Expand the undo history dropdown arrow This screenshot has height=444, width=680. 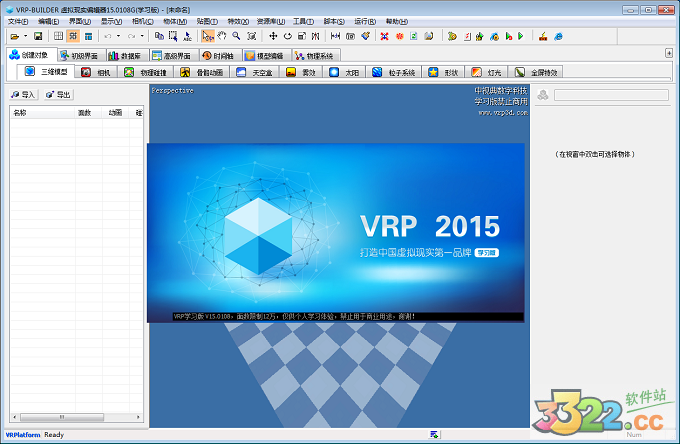coord(118,36)
